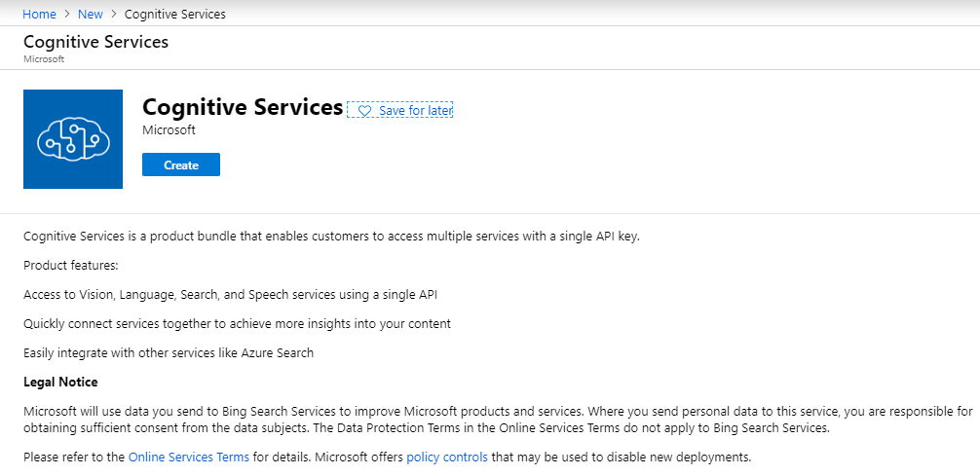The image size is (980, 476).
Task: Click the blade title Cognitive Services
Action: (95, 42)
